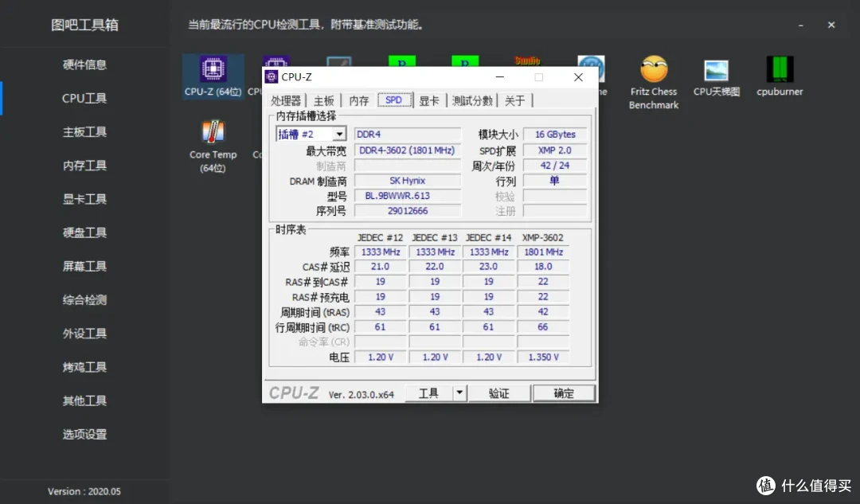Click the 1.350 V voltage cell
This screenshot has width=860, height=504.
543,357
